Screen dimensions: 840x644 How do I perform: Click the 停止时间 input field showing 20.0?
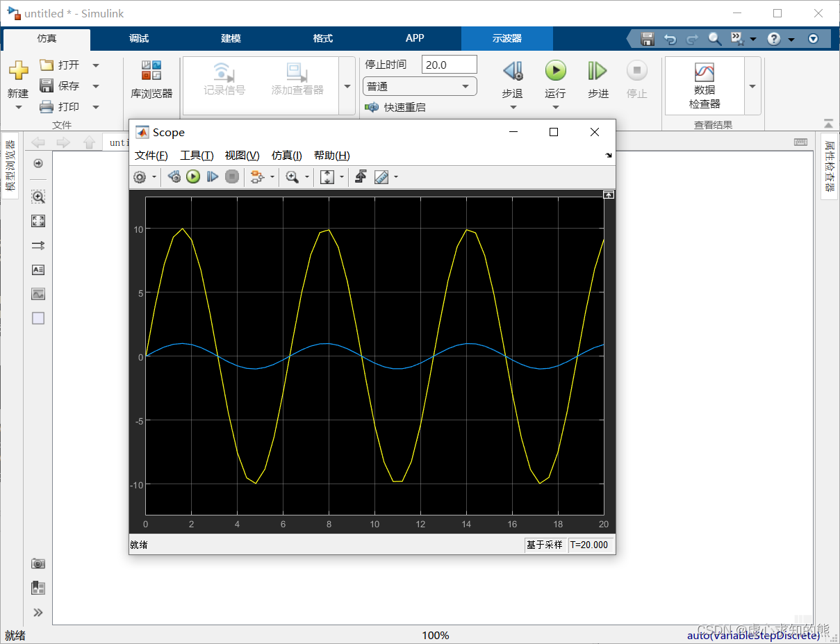(x=450, y=65)
